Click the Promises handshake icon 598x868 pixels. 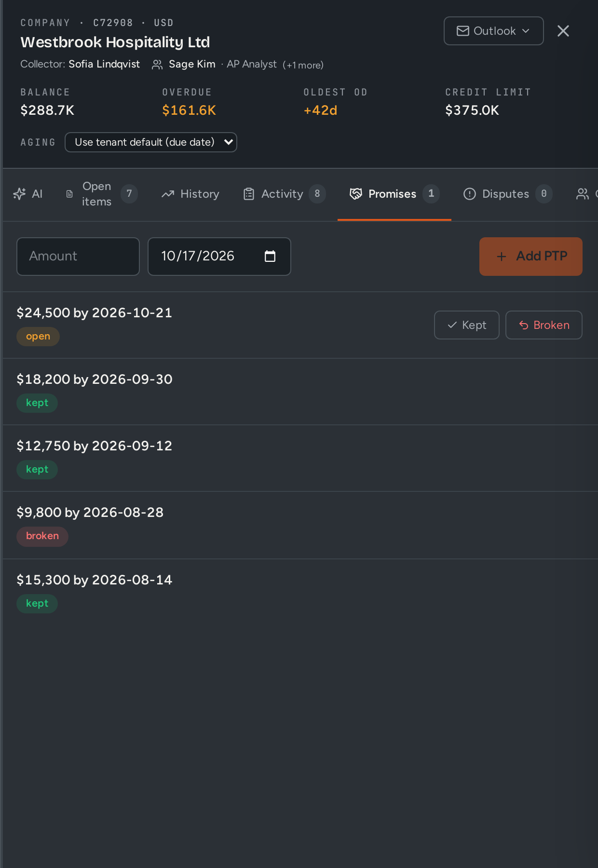pos(356,194)
